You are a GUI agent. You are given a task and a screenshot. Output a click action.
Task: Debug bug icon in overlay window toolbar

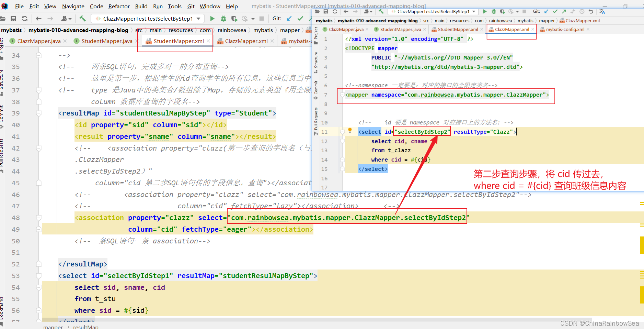tap(494, 12)
